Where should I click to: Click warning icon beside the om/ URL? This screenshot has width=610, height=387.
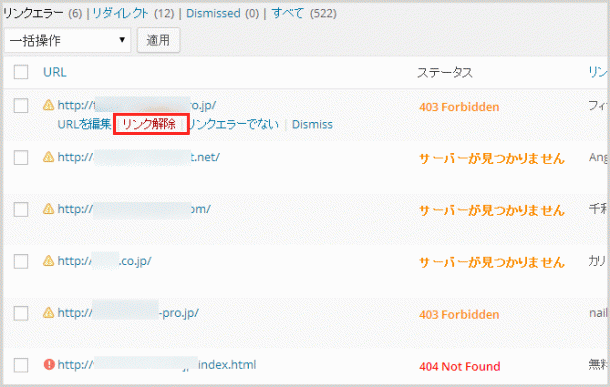48,209
